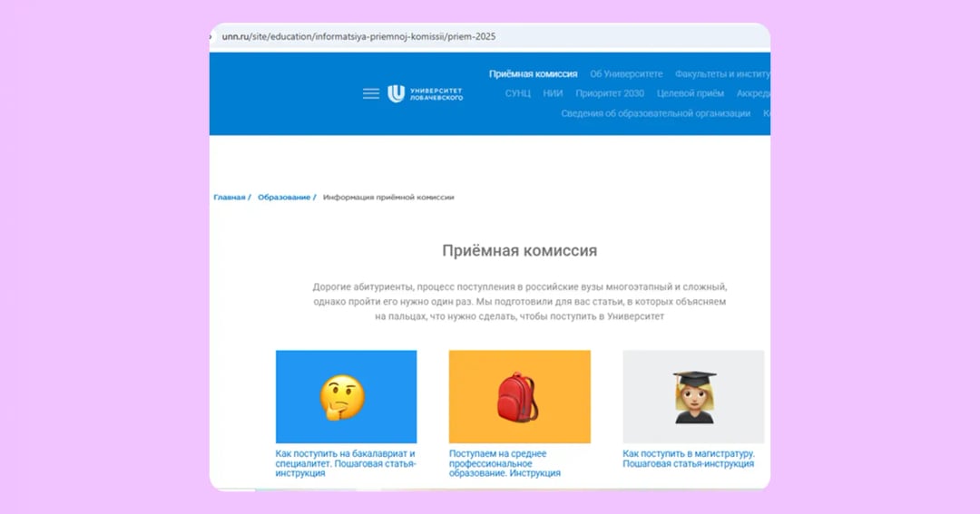The width and height of the screenshot is (980, 514).
Task: Open Как поступить в магистратуру link
Action: [689, 459]
